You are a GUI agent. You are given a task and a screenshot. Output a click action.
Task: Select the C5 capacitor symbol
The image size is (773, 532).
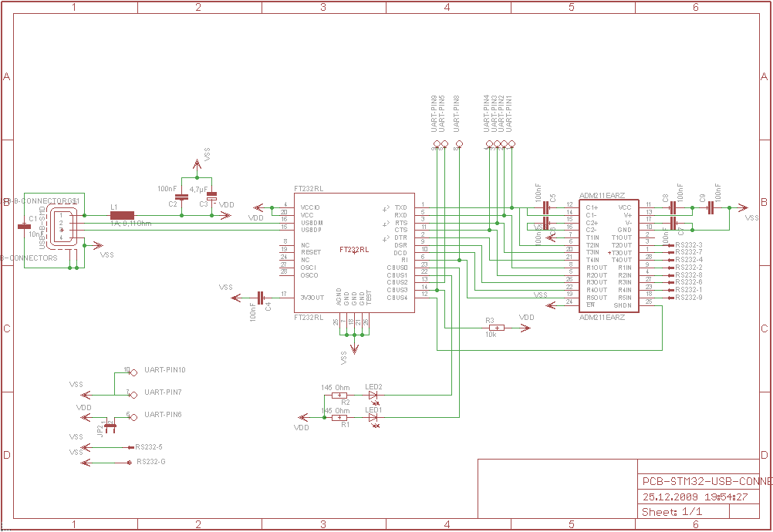click(546, 208)
